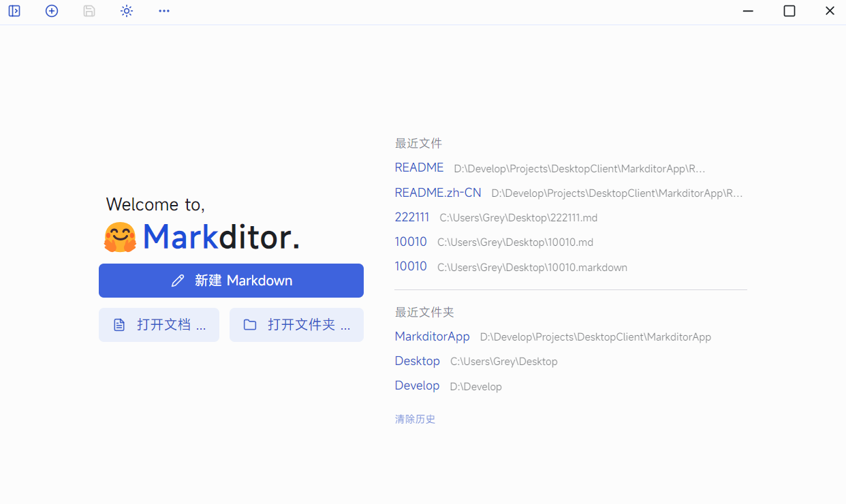Open the three-dots more menu
The width and height of the screenshot is (846, 504).
click(164, 11)
